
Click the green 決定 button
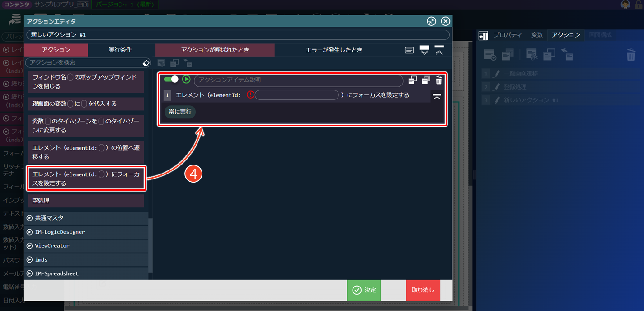click(364, 290)
